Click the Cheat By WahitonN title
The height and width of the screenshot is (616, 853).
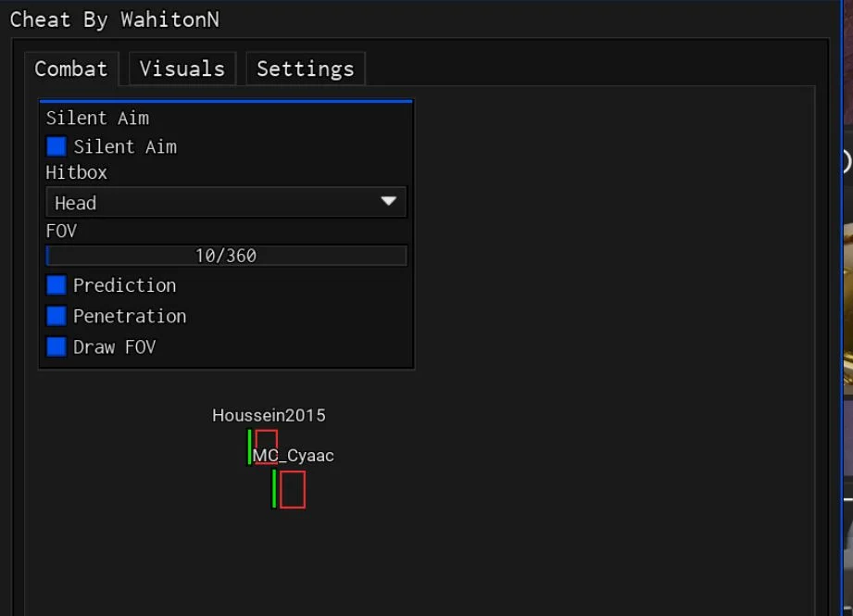115,19
